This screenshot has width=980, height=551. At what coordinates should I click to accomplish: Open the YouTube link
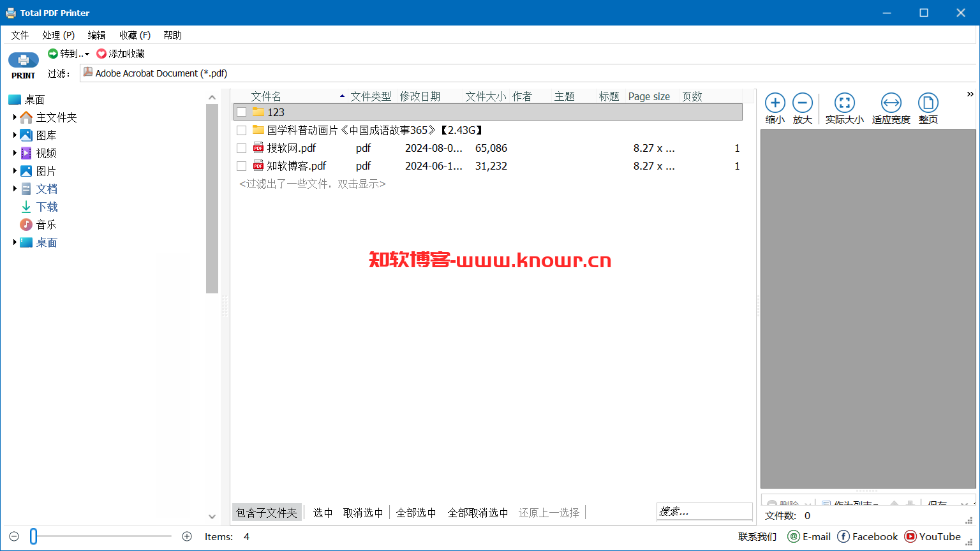pyautogui.click(x=933, y=537)
